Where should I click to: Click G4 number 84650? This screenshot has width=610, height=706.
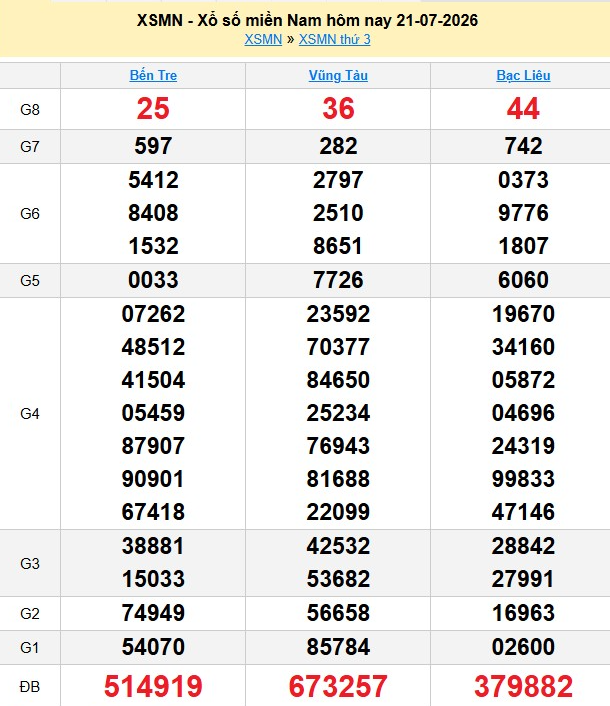(x=338, y=380)
